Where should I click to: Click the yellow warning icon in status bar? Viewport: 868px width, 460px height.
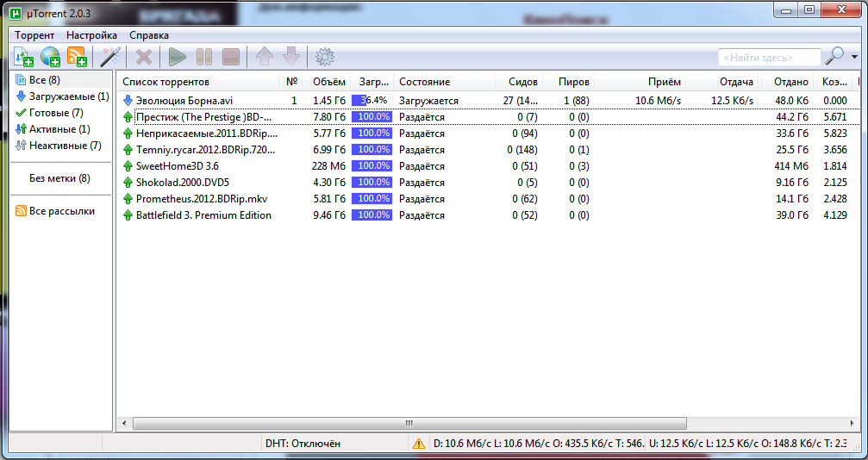pos(419,444)
